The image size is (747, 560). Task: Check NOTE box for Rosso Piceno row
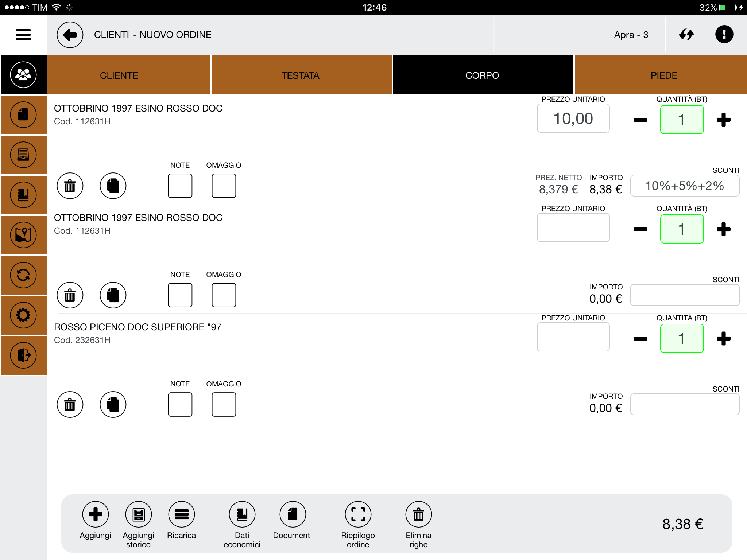click(180, 405)
